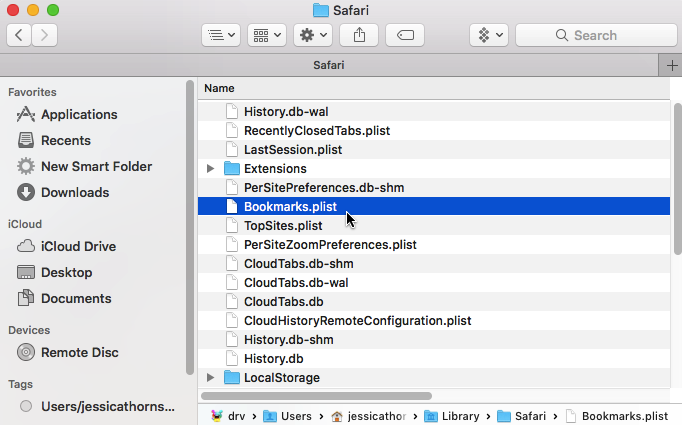Select LastSession.plist

(x=434, y=150)
